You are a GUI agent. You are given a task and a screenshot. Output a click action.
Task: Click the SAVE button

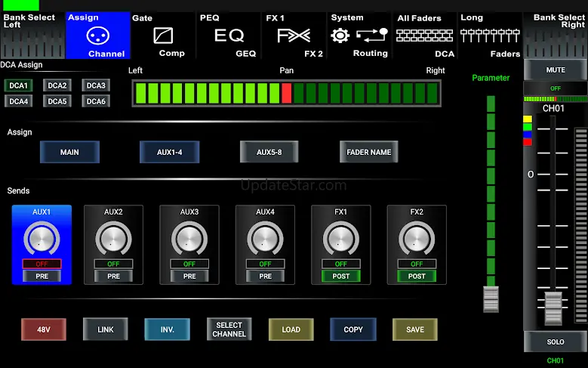point(414,329)
